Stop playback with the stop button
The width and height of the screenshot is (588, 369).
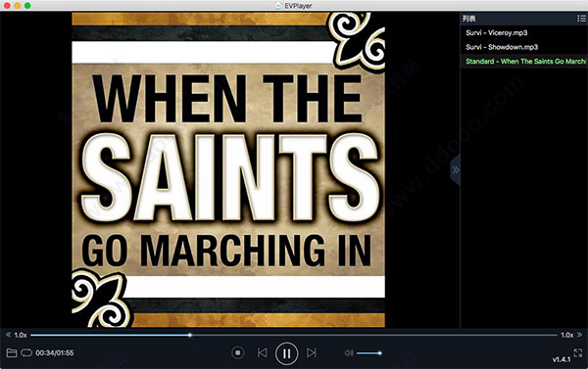(238, 352)
